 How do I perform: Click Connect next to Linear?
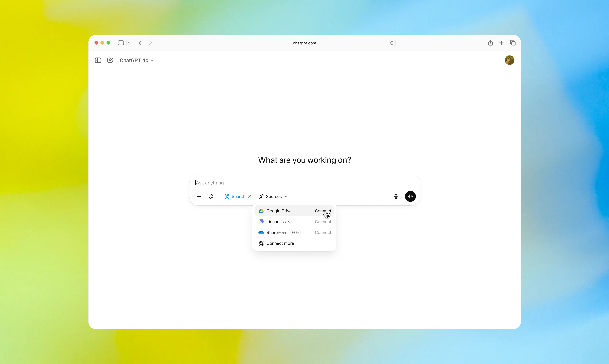[323, 222]
